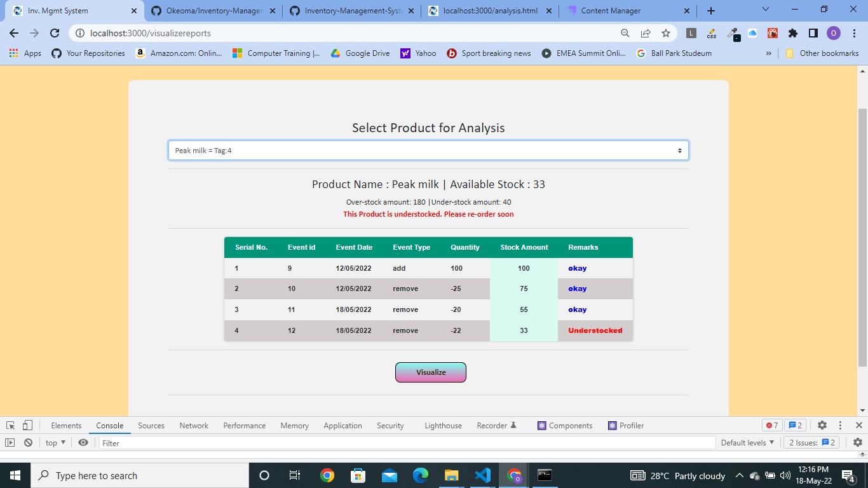Viewport: 868px width, 488px height.
Task: Open the Chrome extensions puzzle menu
Action: [x=792, y=33]
